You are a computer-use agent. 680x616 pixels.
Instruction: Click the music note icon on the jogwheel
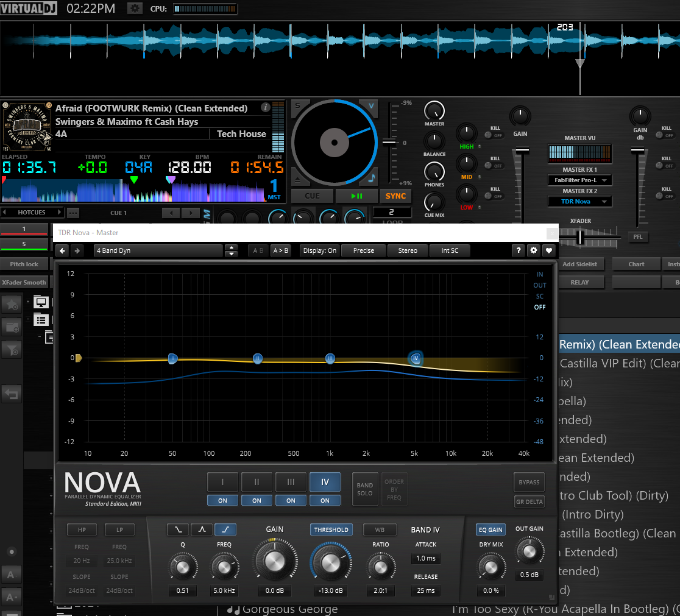[372, 178]
